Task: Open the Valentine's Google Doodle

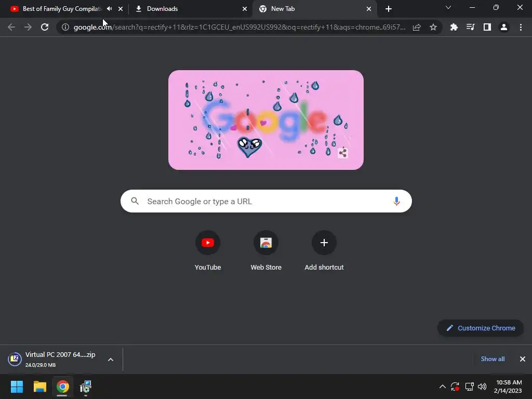Action: click(266, 120)
